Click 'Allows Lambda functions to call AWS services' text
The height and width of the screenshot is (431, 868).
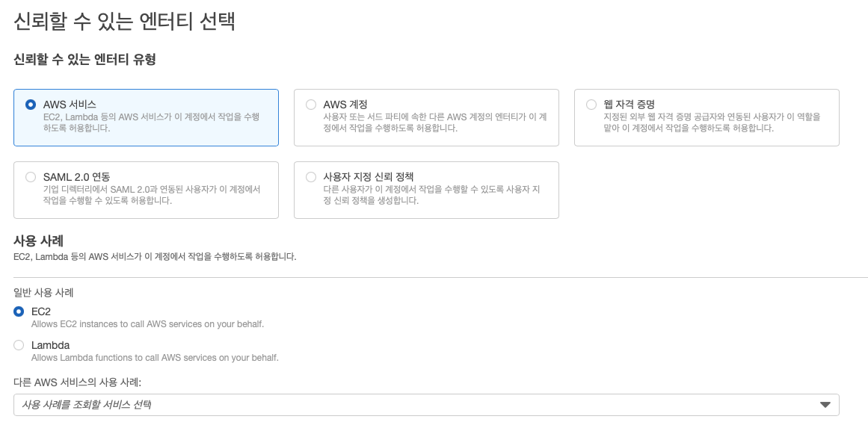[155, 358]
